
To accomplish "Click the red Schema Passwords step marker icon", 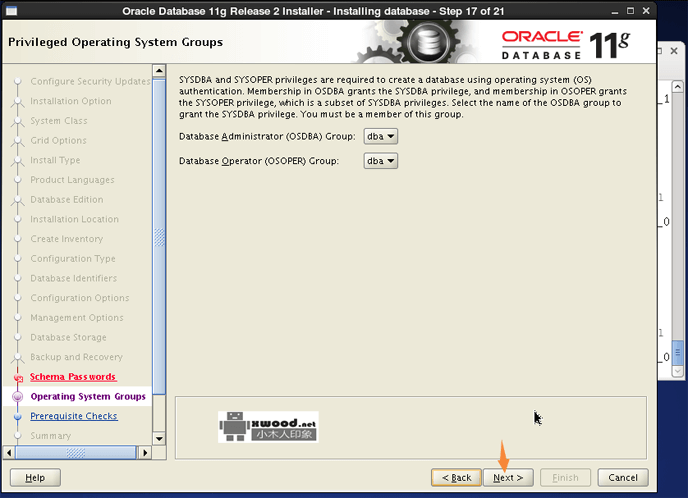I will click(17, 378).
